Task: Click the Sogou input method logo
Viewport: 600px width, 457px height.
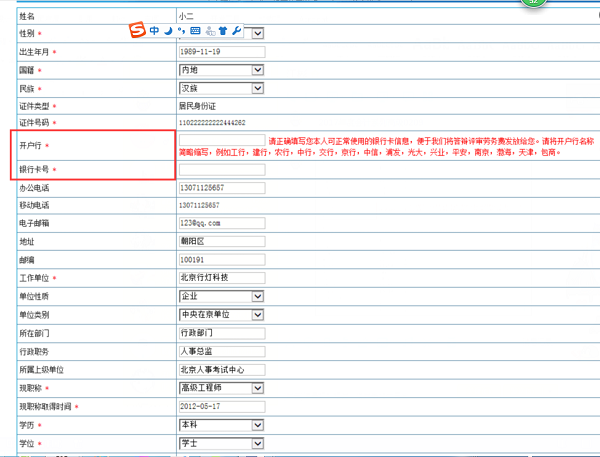Action: coord(137,31)
